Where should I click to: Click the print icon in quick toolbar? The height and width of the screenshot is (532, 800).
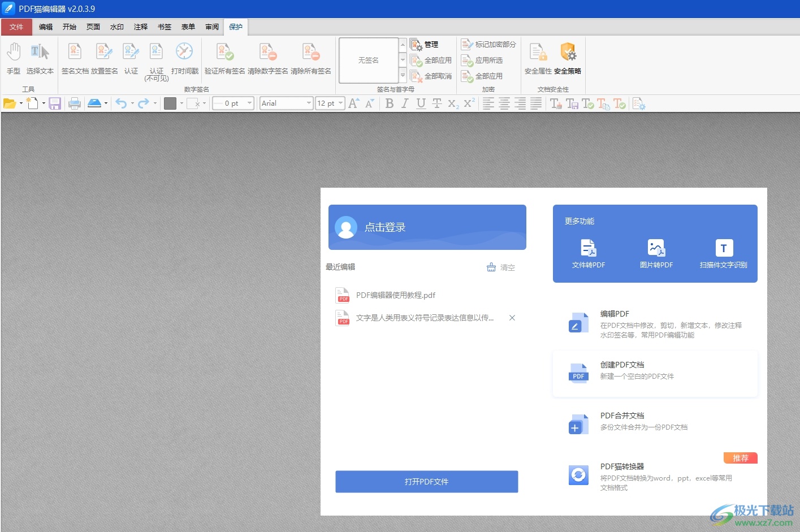(x=74, y=103)
